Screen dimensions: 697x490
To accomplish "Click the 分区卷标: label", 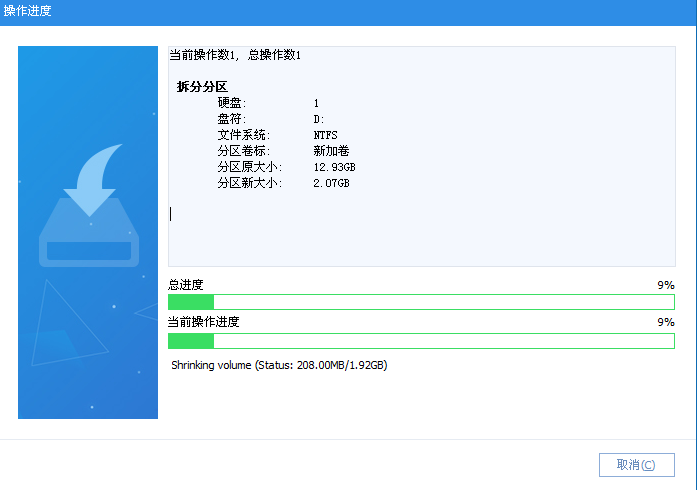I will point(244,151).
